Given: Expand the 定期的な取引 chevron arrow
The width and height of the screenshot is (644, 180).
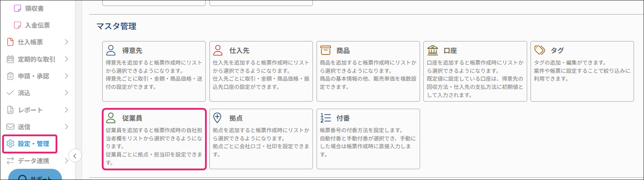Looking at the screenshot, I should (x=66, y=59).
